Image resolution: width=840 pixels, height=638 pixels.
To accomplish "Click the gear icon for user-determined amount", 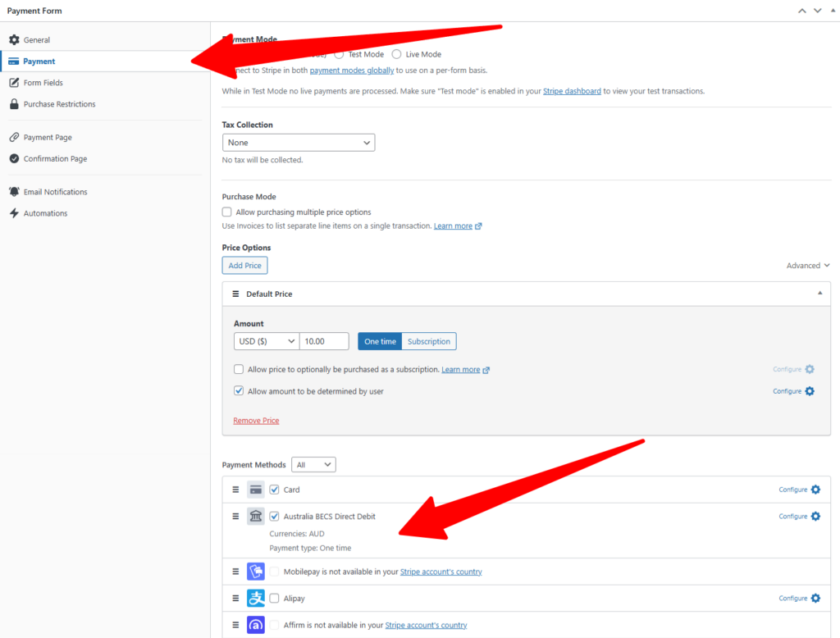I will (x=810, y=391).
